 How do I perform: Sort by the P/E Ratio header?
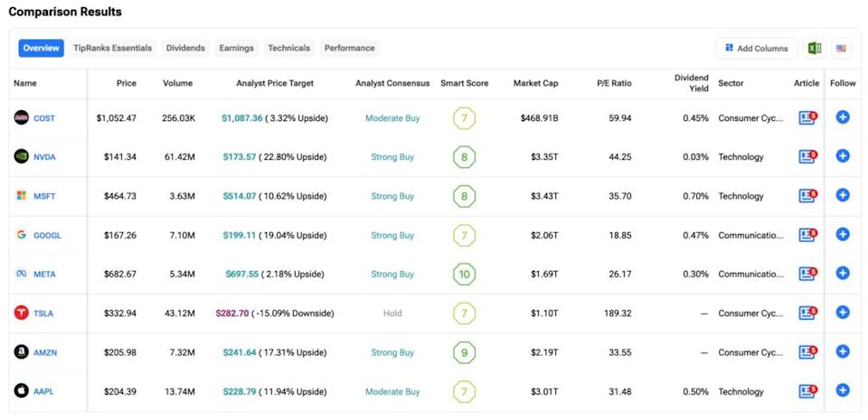pos(612,83)
